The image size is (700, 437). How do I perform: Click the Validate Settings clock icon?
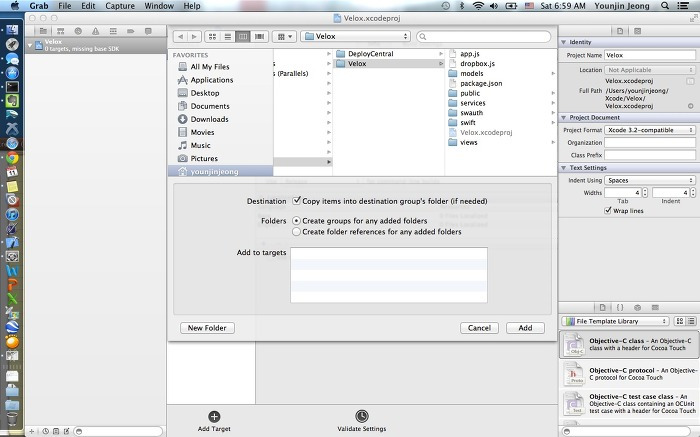tap(362, 416)
